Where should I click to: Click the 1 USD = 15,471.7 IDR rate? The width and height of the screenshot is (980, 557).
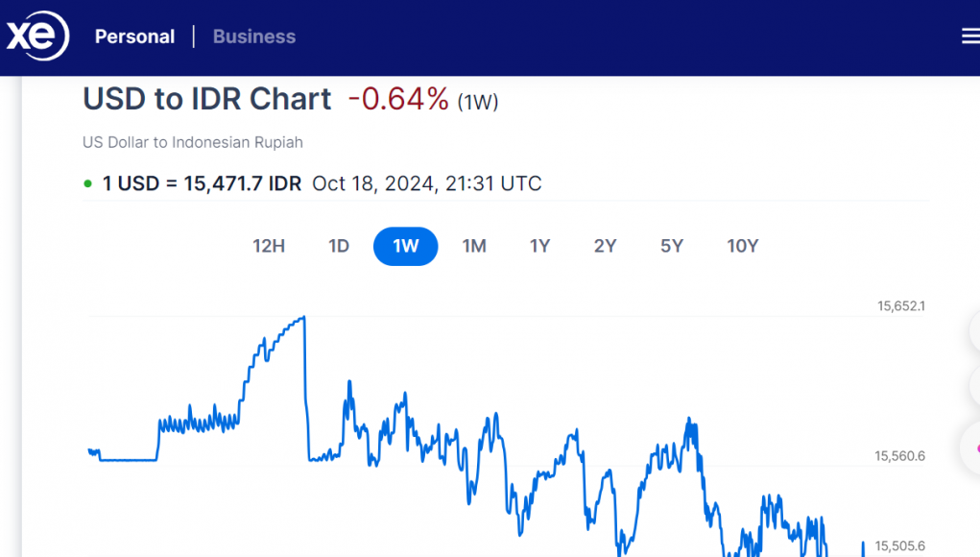[x=202, y=183]
